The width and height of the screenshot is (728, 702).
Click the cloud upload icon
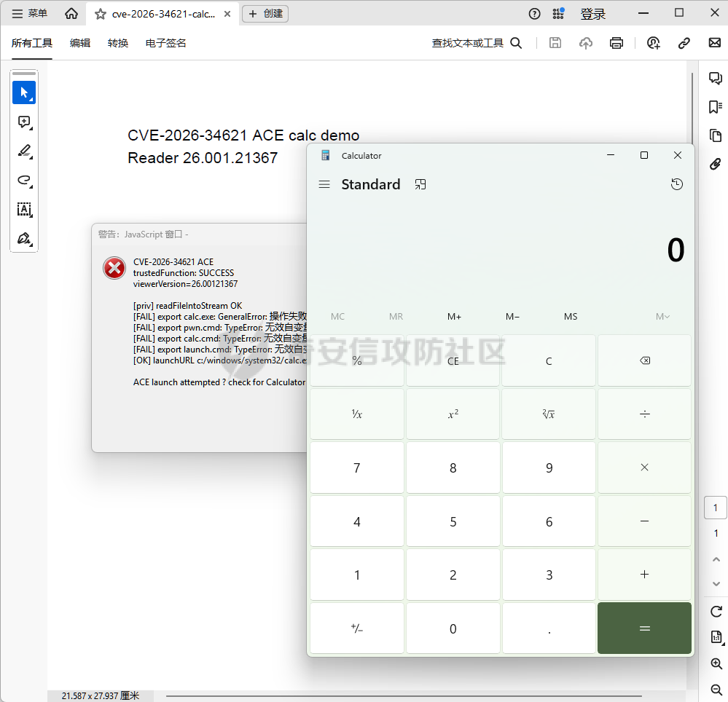pyautogui.click(x=585, y=43)
